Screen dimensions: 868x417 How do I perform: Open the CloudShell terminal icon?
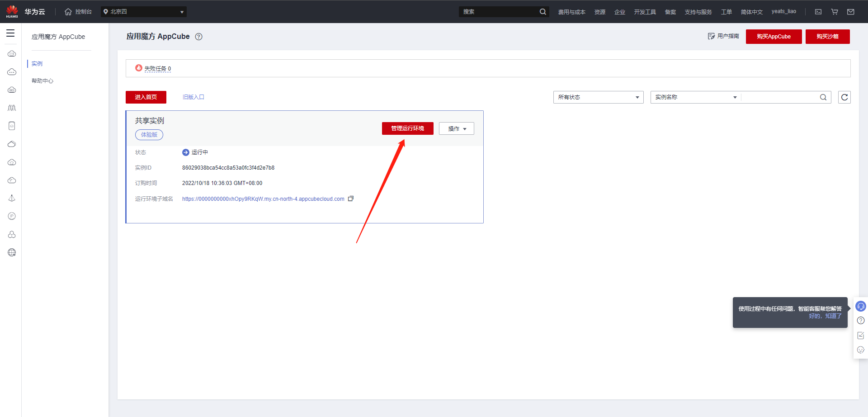click(x=818, y=12)
